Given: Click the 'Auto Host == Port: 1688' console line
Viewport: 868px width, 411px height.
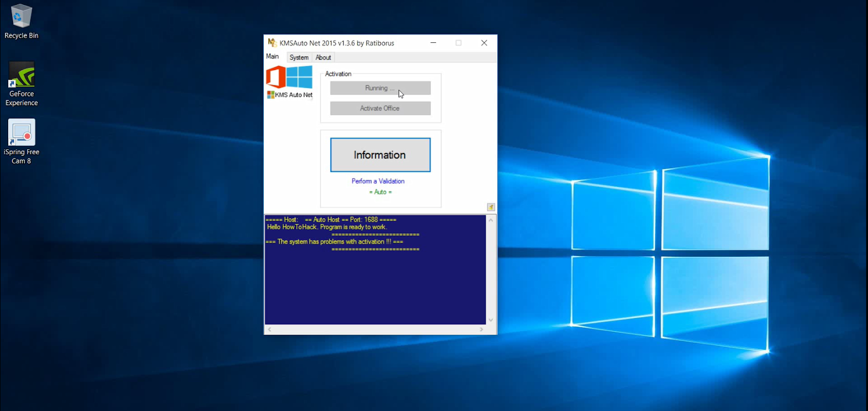Looking at the screenshot, I should coord(331,220).
